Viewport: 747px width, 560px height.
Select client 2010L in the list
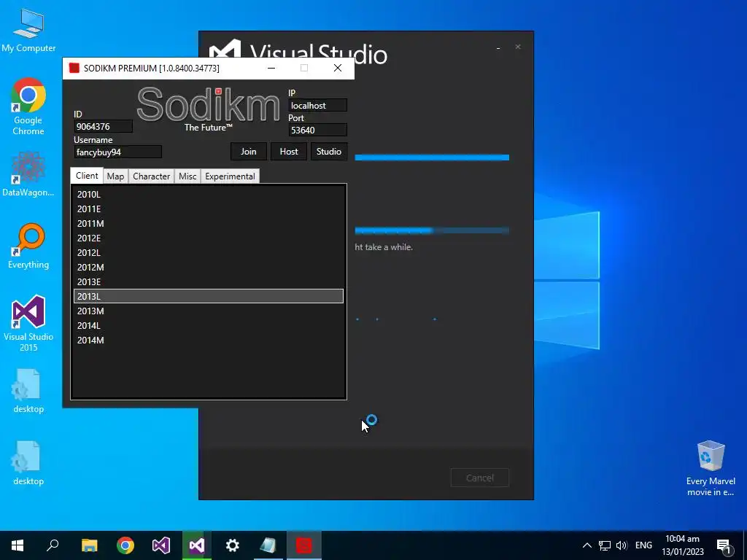pyautogui.click(x=209, y=194)
